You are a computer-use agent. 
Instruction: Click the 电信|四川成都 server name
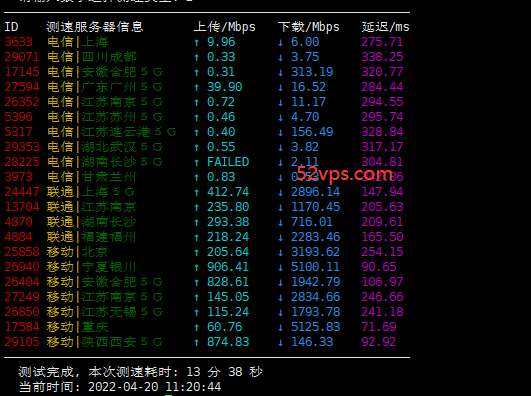(91, 57)
